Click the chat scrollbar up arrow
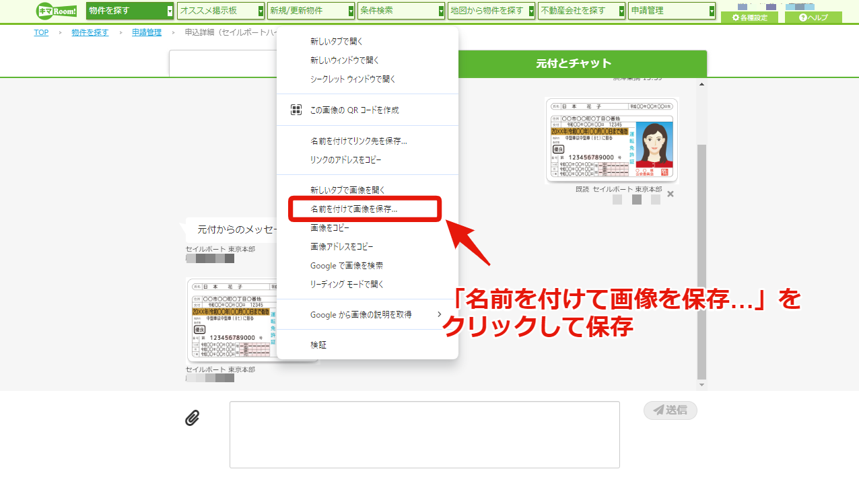This screenshot has height=504, width=859. 701,84
